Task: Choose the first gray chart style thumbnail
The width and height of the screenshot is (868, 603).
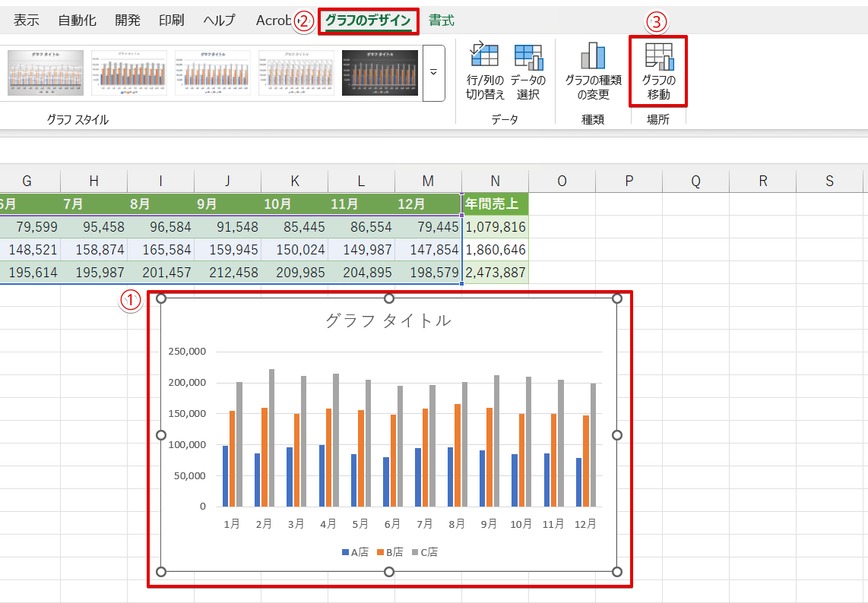Action: pyautogui.click(x=46, y=73)
